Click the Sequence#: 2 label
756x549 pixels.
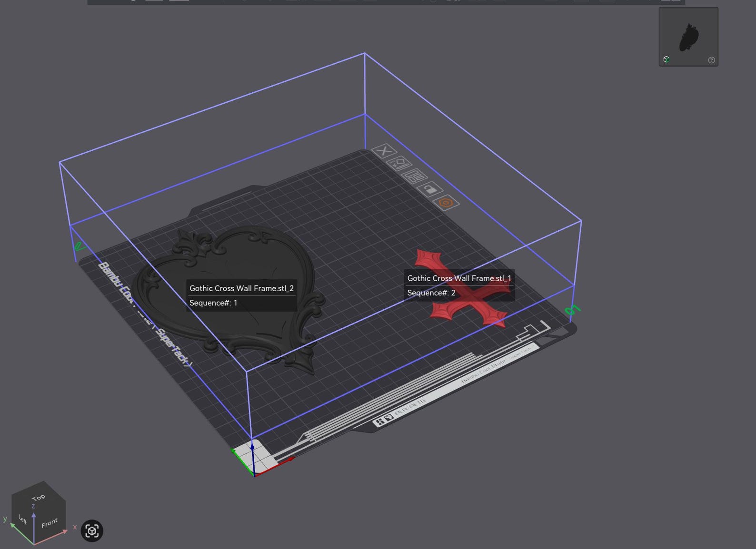click(431, 293)
